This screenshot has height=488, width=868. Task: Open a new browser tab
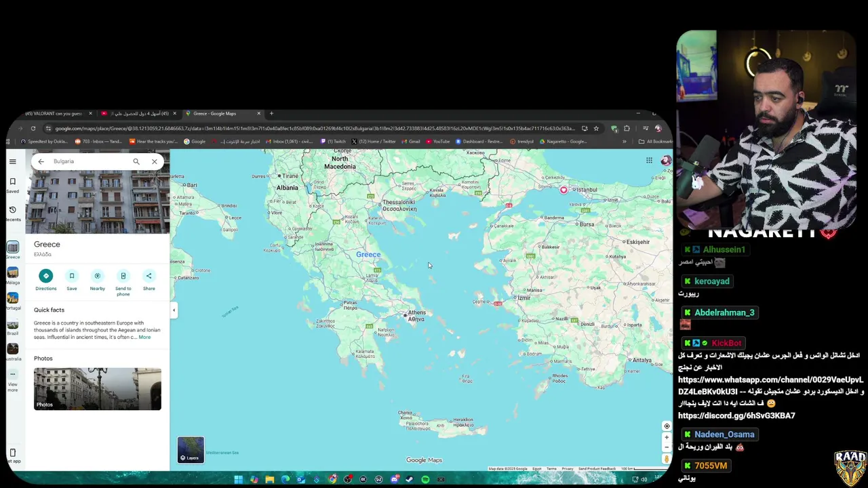271,113
